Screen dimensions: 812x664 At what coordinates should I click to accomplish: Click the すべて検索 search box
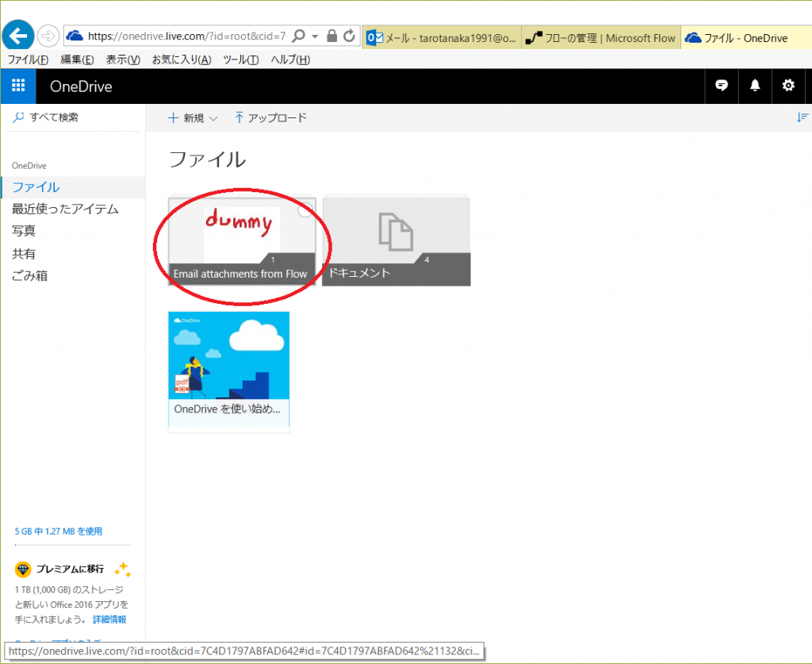[x=73, y=117]
